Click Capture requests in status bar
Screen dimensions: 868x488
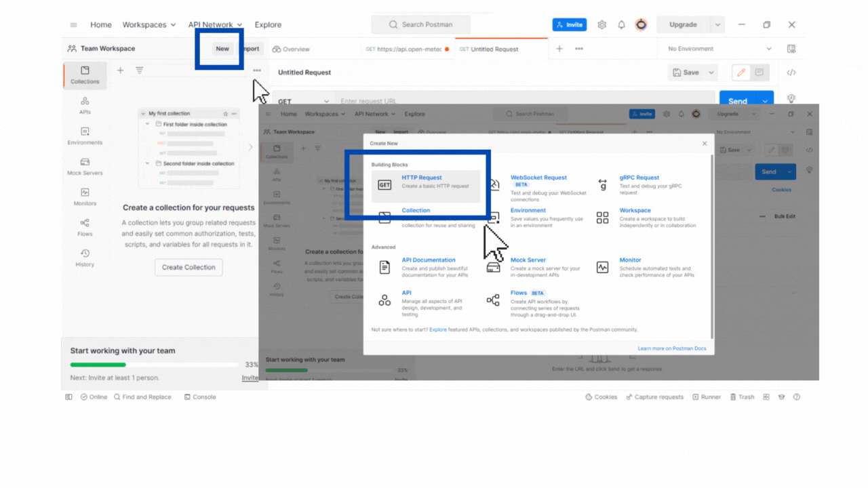654,397
